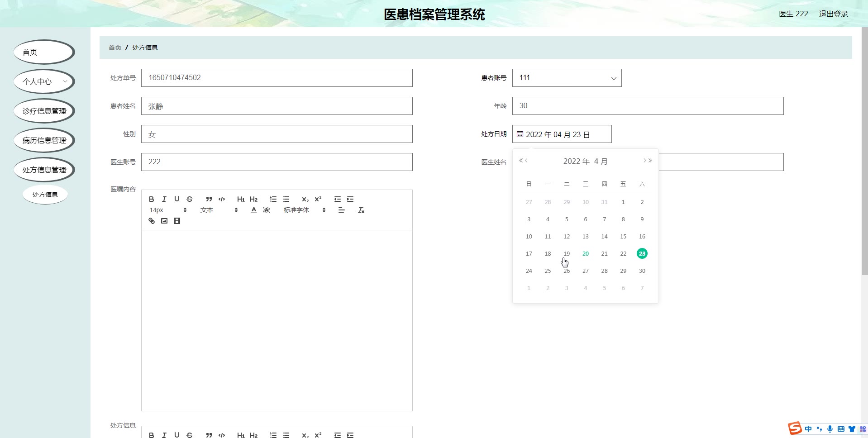
Task: Toggle strikethrough in the 医嘱内容 editor
Action: coord(190,199)
